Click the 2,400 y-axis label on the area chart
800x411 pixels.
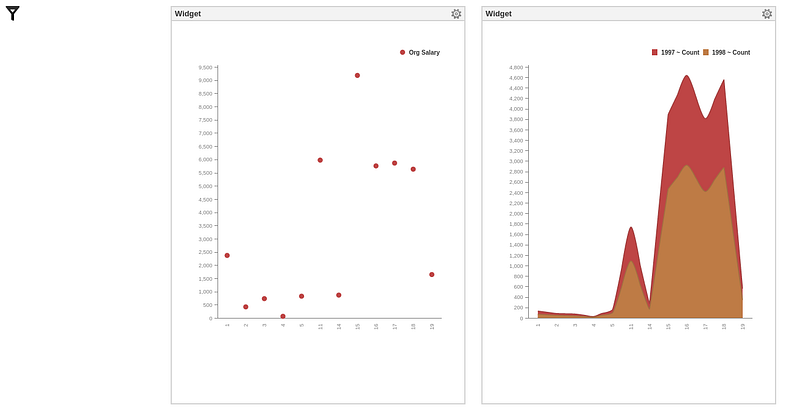pos(516,193)
